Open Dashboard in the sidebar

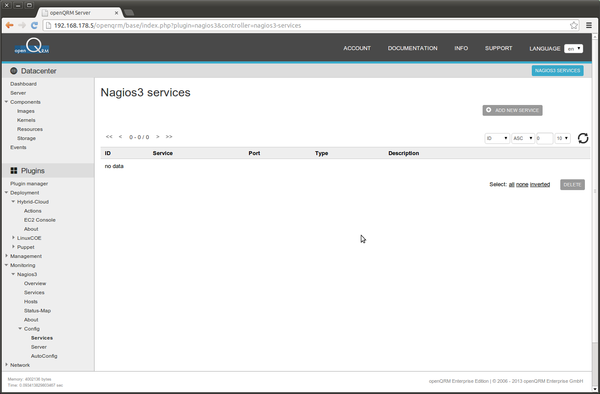click(23, 84)
